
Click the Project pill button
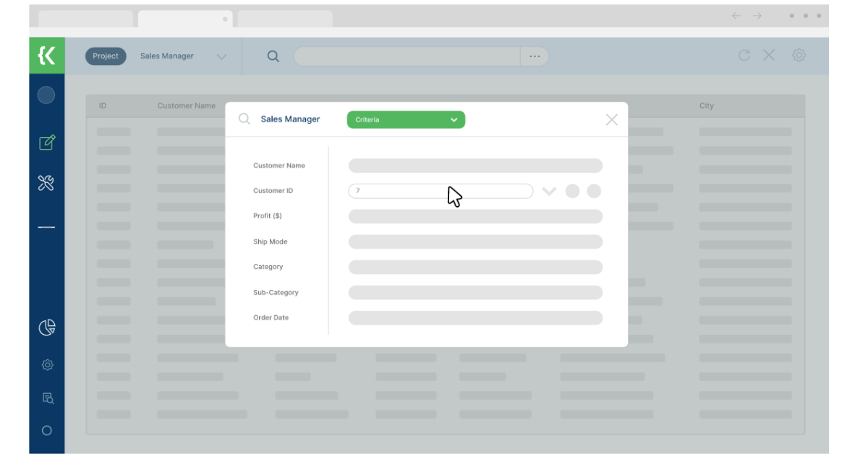tap(106, 56)
